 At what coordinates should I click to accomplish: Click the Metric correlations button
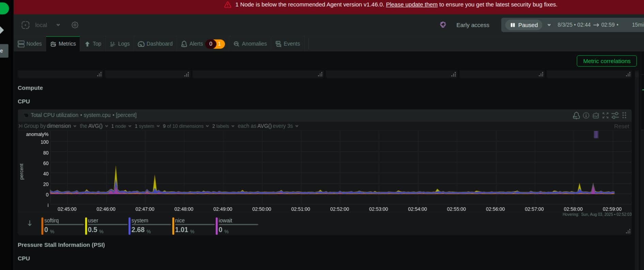(x=607, y=61)
